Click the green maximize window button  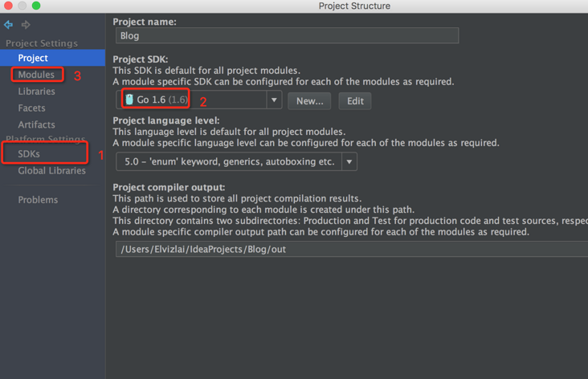tap(36, 6)
